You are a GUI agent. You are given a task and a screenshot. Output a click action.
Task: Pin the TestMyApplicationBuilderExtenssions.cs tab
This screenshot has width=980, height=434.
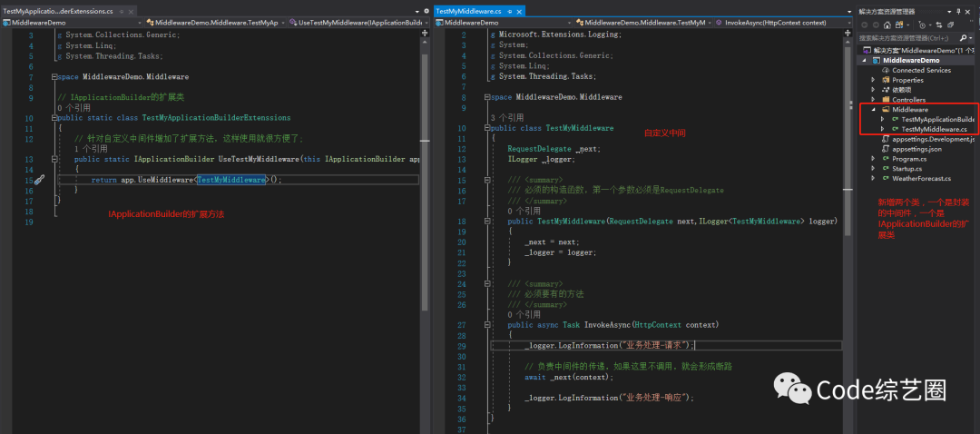pyautogui.click(x=122, y=12)
